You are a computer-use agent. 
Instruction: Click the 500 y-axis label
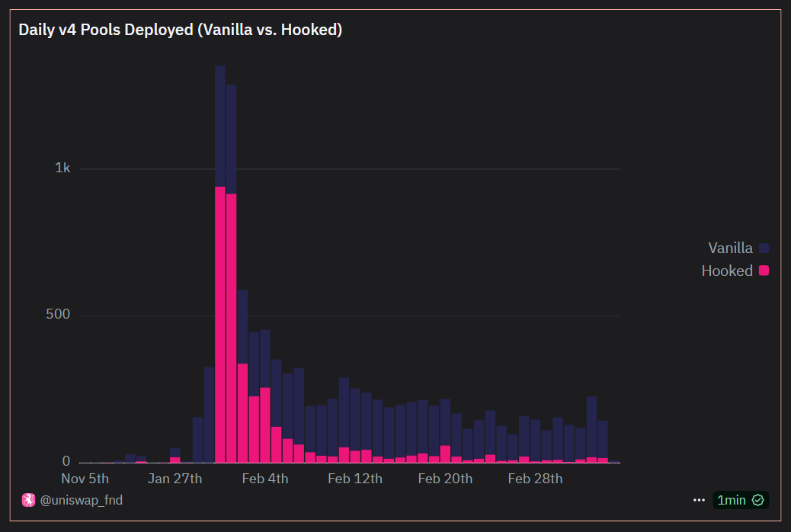tap(58, 314)
